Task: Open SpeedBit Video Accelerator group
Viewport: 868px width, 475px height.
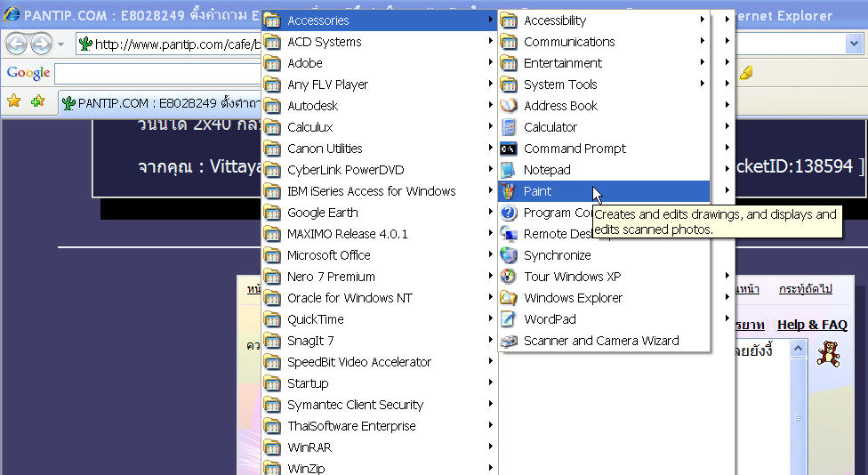Action: coord(379,362)
